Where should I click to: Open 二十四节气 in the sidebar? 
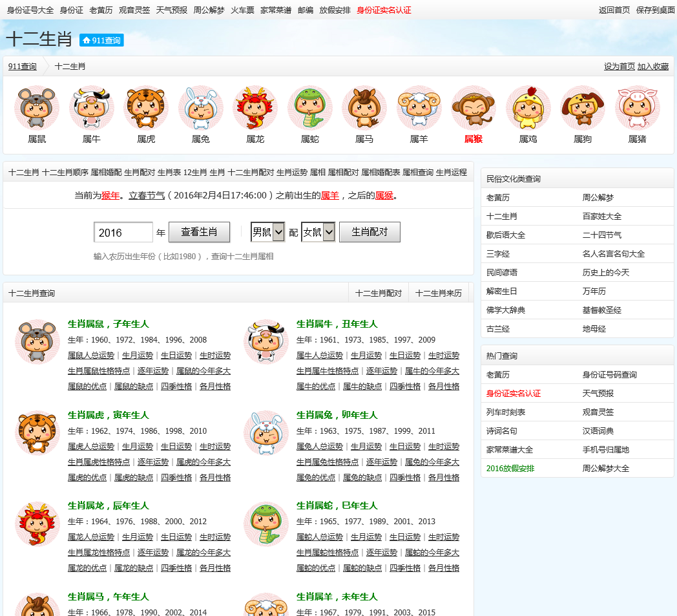click(x=601, y=235)
